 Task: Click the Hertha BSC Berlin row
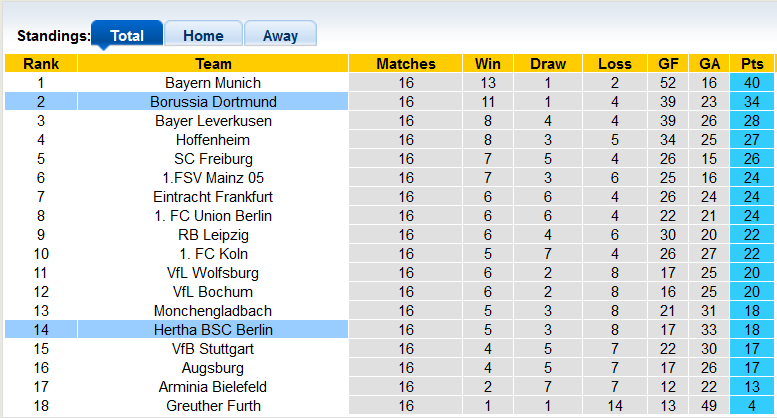[213, 330]
